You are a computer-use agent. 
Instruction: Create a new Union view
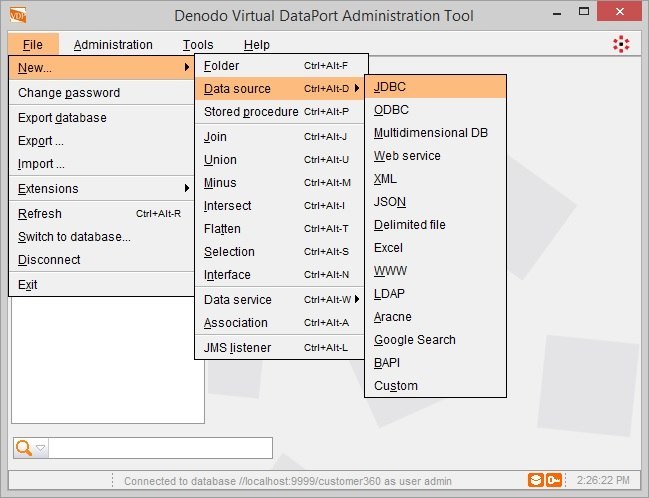(x=281, y=160)
